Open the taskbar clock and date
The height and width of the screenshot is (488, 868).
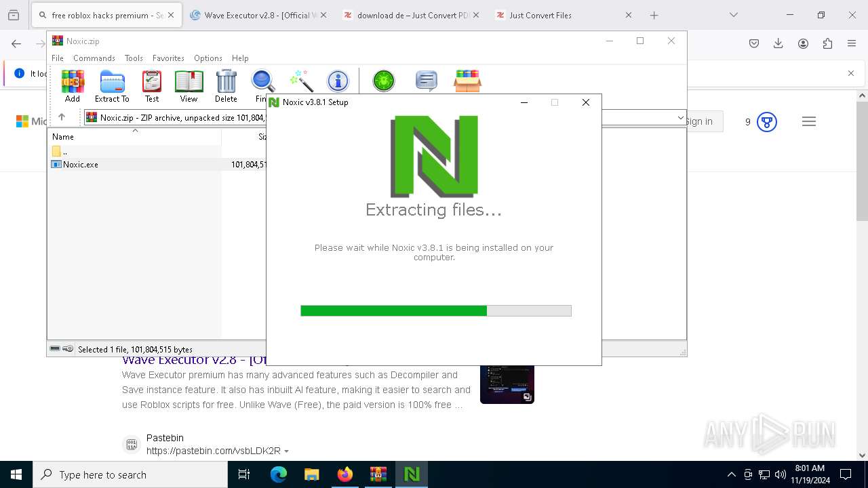810,474
